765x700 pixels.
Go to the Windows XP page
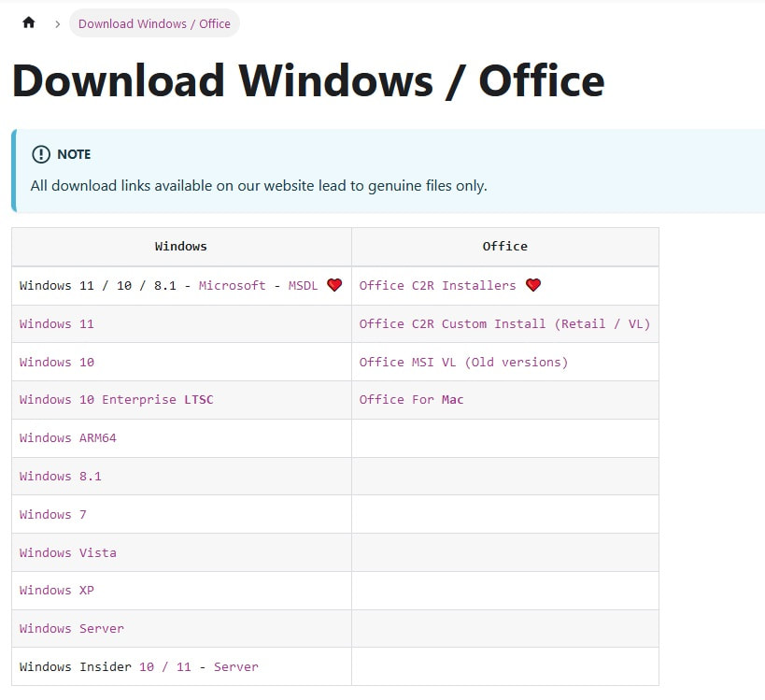click(x=57, y=590)
